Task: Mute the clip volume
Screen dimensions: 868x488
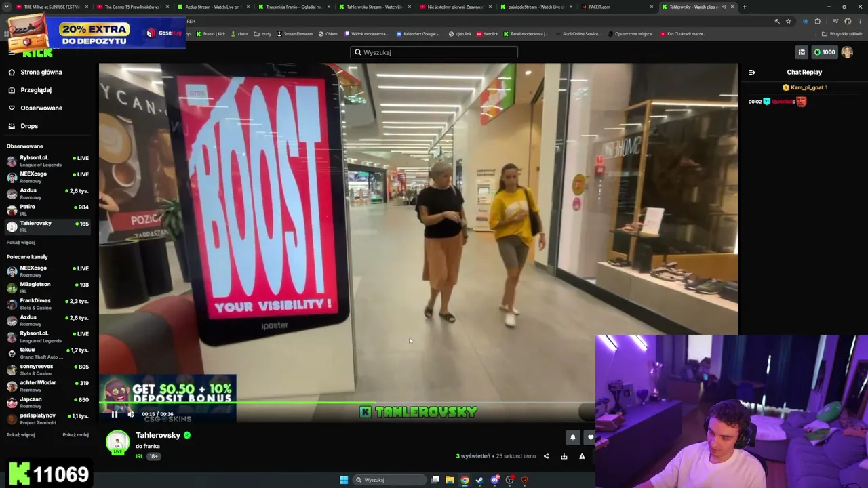Action: pyautogui.click(x=131, y=414)
